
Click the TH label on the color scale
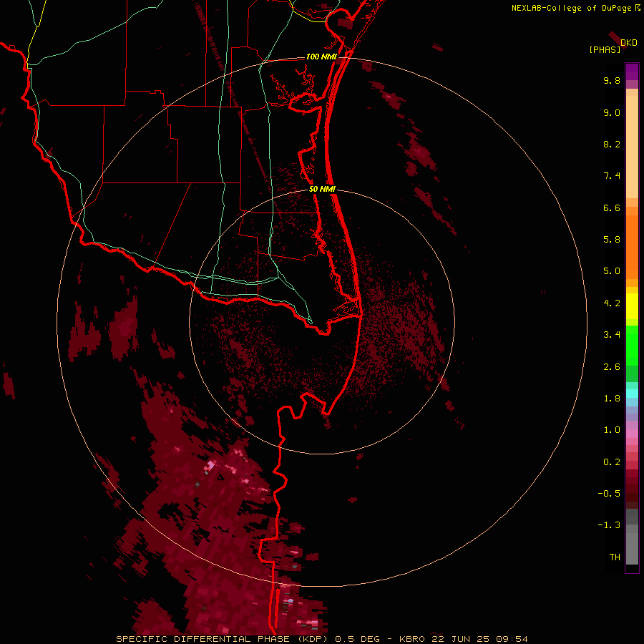615,557
